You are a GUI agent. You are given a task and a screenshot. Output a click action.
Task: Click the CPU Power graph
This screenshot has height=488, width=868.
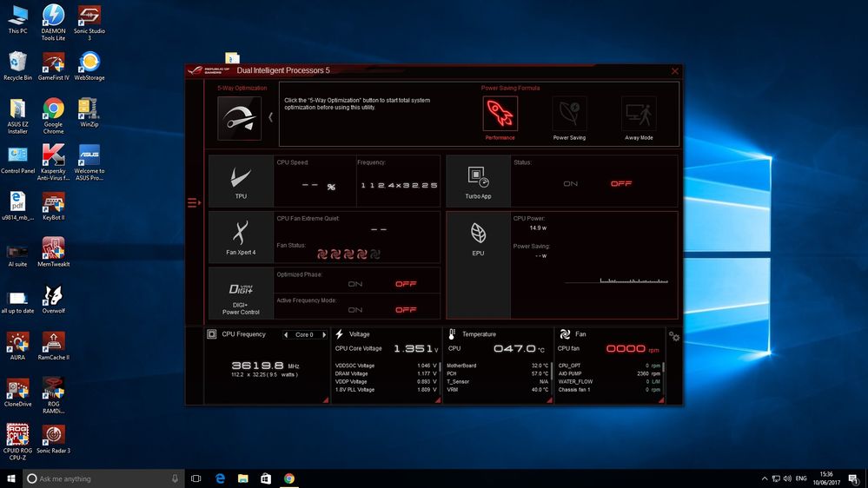[616, 281]
